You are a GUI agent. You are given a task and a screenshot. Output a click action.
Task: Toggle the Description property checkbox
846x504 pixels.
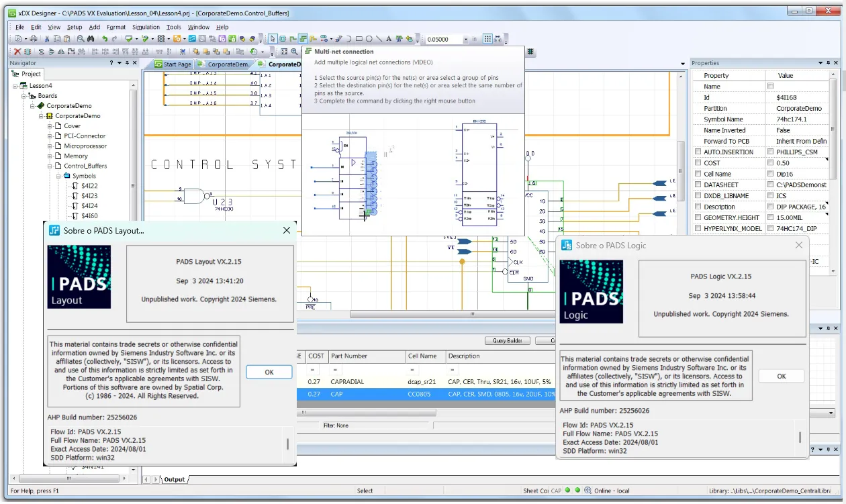point(698,207)
